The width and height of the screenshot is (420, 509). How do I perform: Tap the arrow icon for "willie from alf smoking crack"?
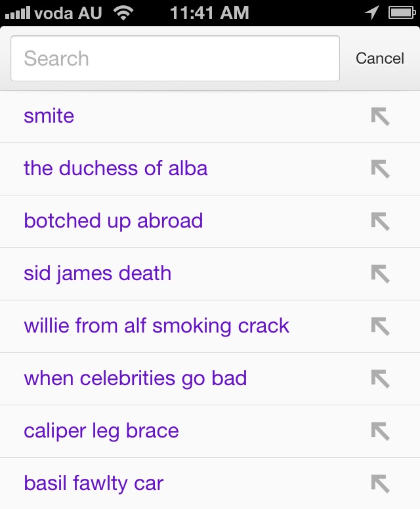coord(381,326)
